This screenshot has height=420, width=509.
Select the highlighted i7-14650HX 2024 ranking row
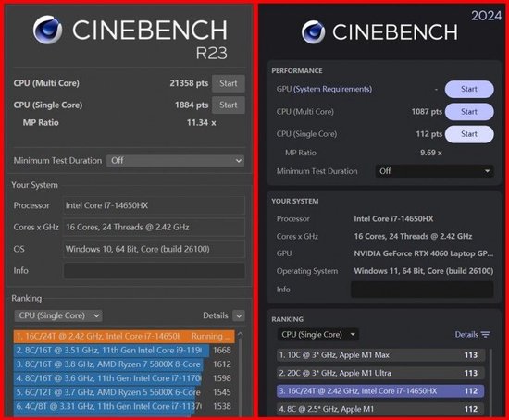(x=380, y=391)
